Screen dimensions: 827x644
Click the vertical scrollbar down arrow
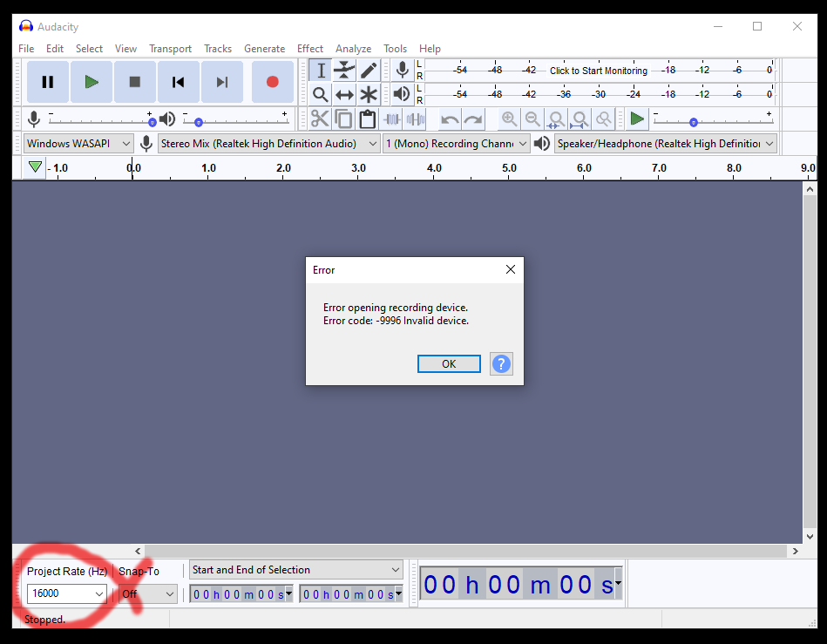[x=810, y=537]
